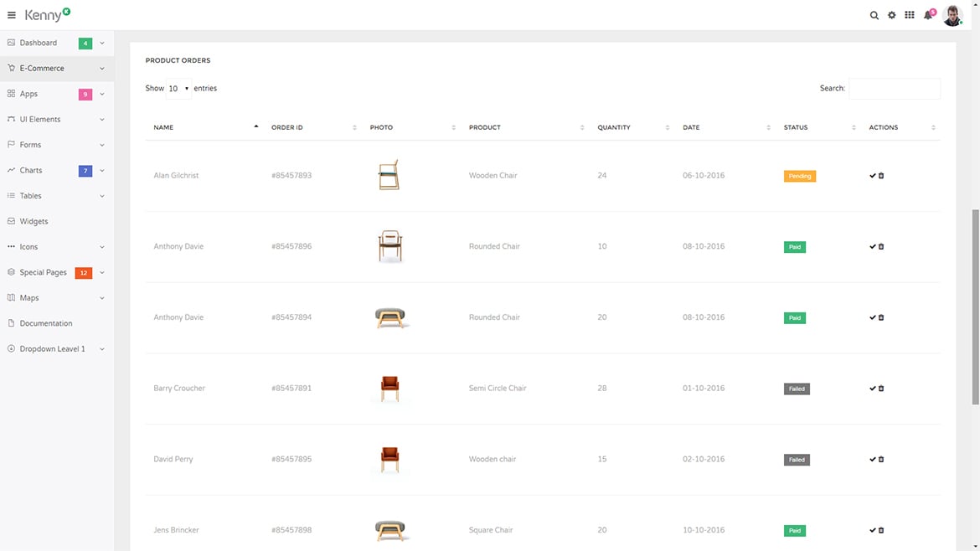Open Apps sidebar section
Screen dimensions: 980x551
(x=57, y=94)
